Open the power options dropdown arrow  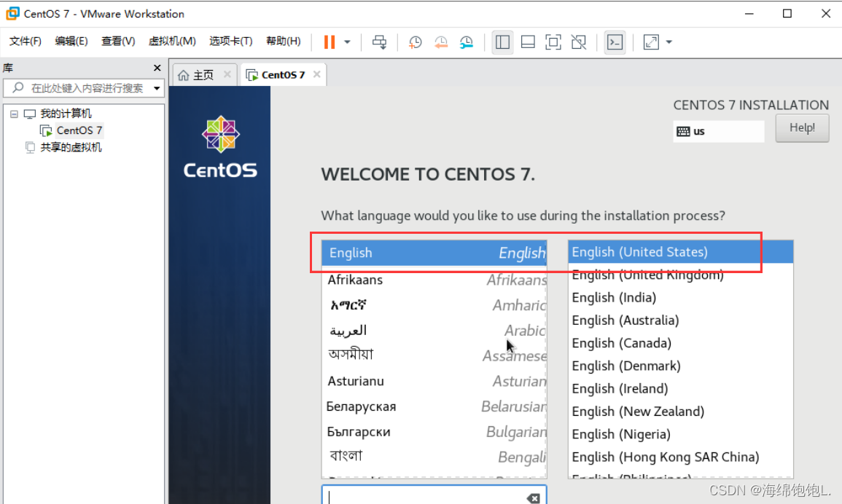[x=348, y=42]
